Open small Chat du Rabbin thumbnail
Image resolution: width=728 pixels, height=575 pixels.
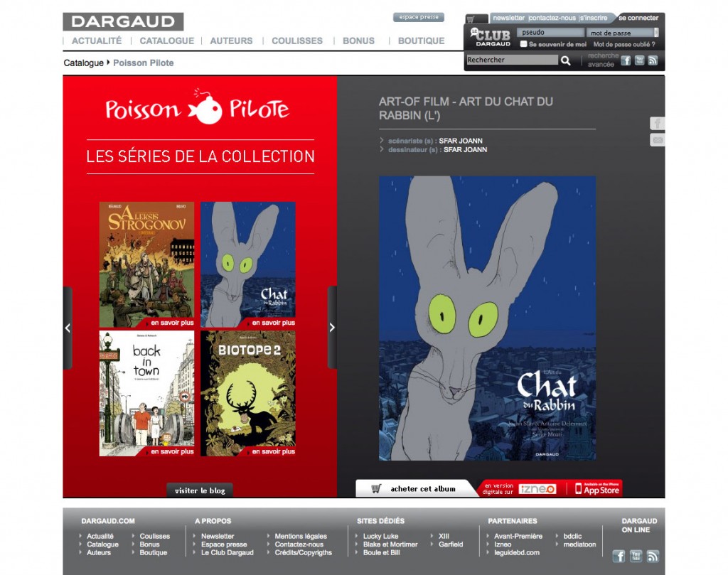coord(248,264)
